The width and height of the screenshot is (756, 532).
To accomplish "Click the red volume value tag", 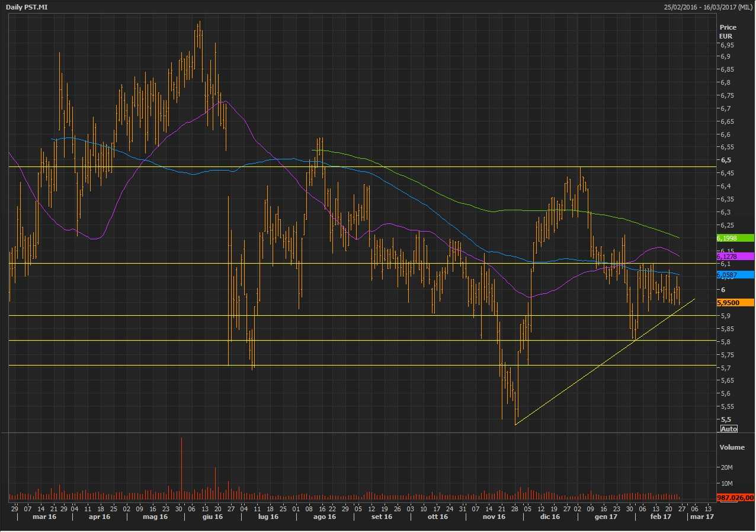I will pyautogui.click(x=735, y=498).
